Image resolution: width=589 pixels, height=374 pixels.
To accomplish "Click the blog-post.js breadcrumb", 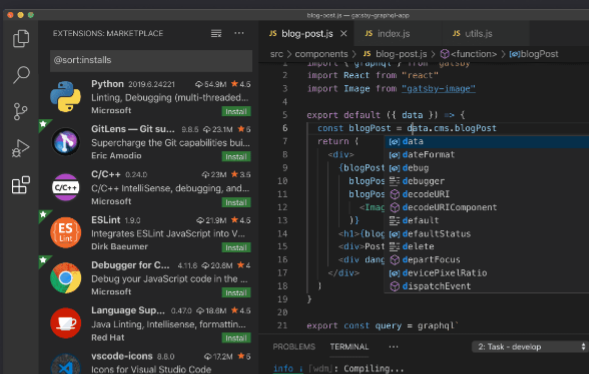I will tap(395, 54).
